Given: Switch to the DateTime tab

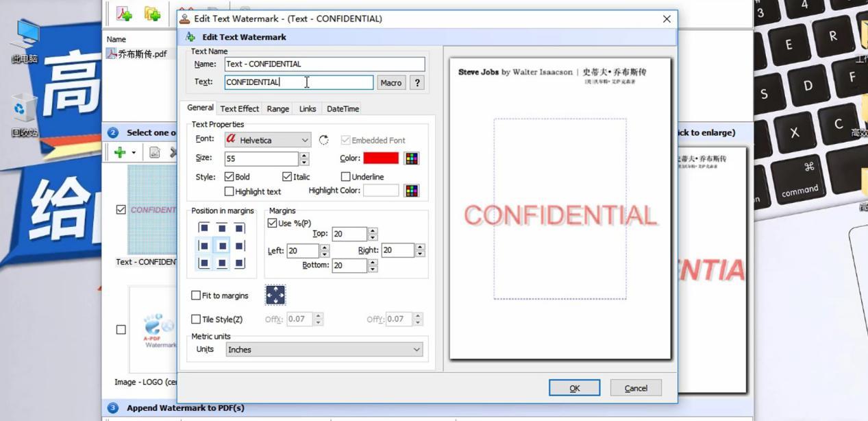Looking at the screenshot, I should click(x=343, y=108).
